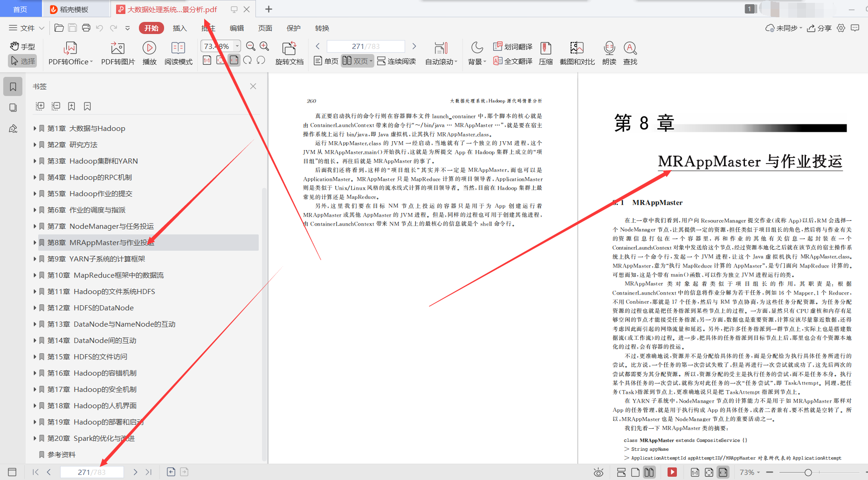Enable 划词翻译 word translation
The width and height of the screenshot is (868, 480).
[513, 47]
